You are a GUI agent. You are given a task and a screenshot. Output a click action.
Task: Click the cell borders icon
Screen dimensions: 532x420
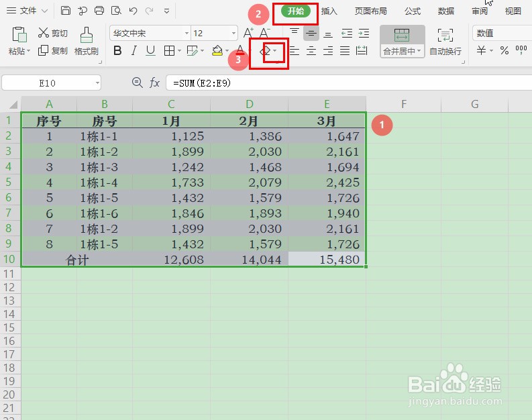(x=169, y=51)
